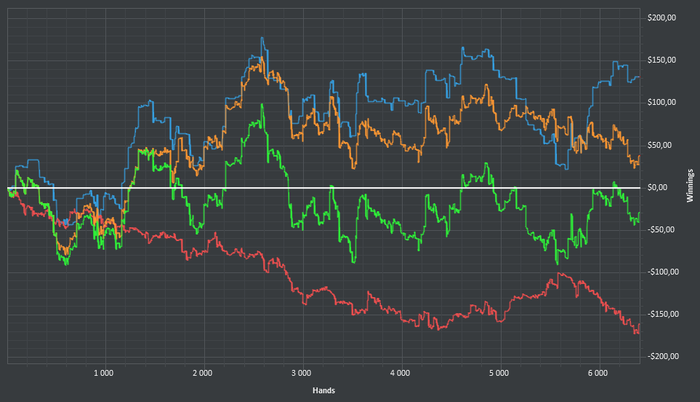700x402 pixels.
Task: Click the 4 000 hands tick label
Action: coord(400,373)
